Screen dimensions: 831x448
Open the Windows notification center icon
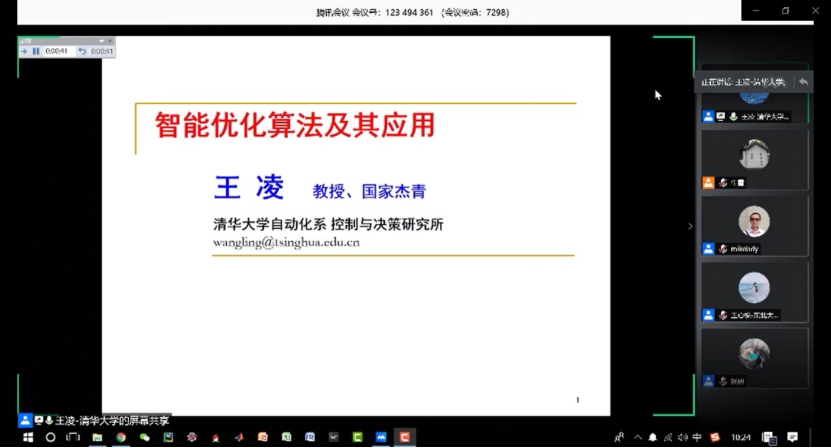(x=792, y=437)
